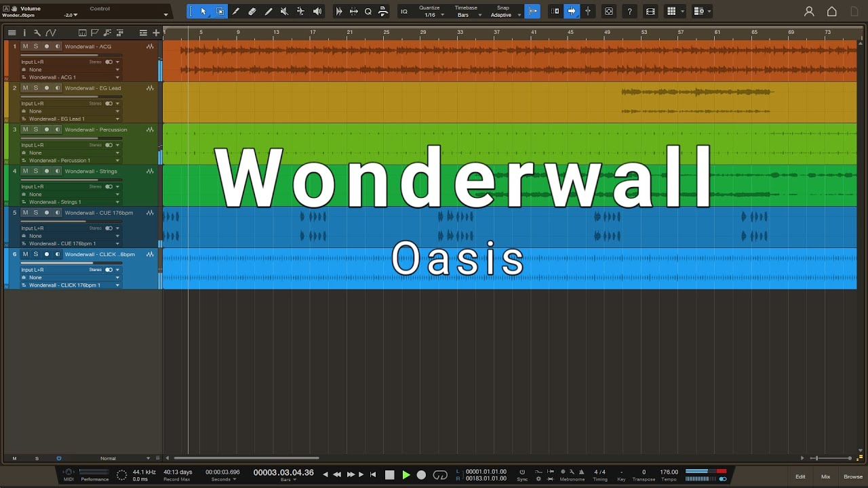Show automation curve icon

coord(50,33)
